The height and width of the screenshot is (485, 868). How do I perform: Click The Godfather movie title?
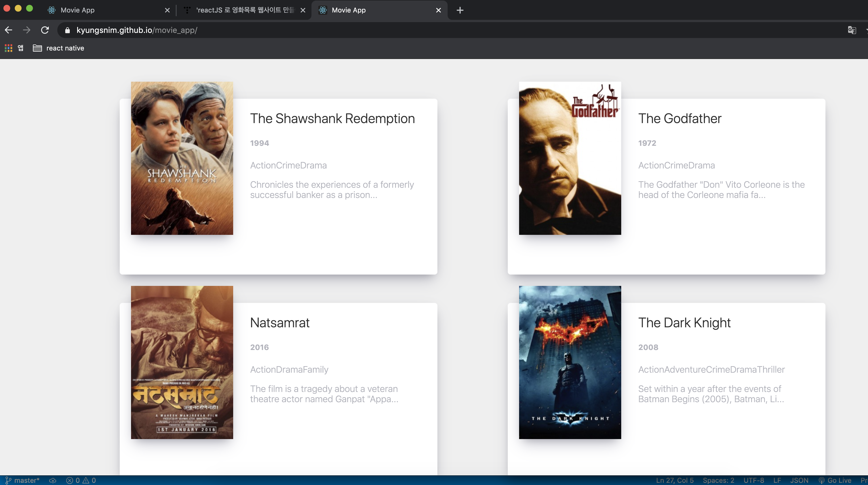[x=680, y=119]
